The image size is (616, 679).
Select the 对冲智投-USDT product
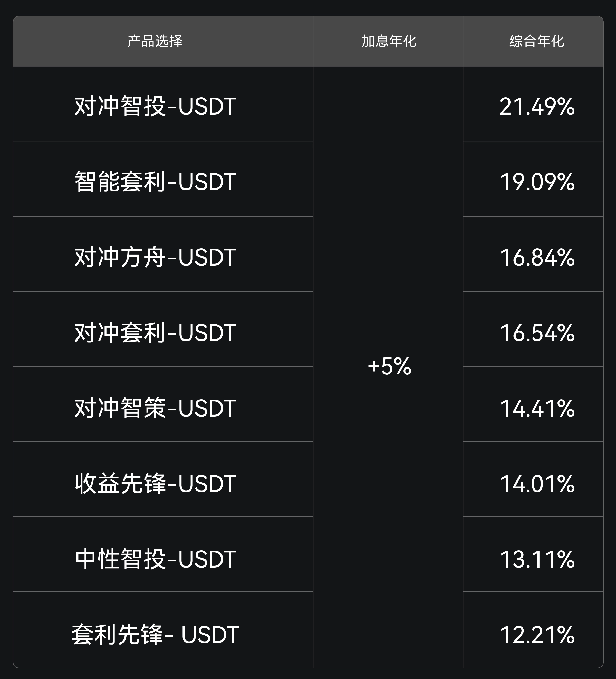point(155,106)
